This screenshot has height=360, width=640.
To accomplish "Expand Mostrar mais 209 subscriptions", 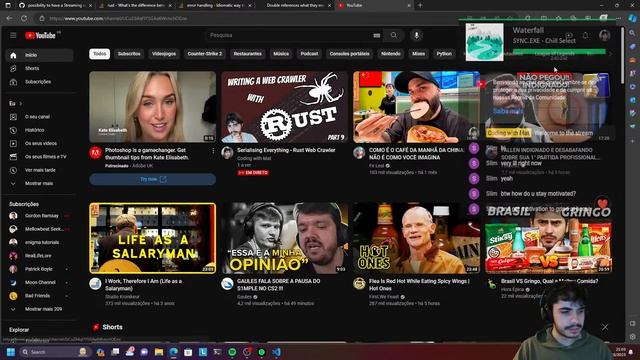I will pos(40,309).
